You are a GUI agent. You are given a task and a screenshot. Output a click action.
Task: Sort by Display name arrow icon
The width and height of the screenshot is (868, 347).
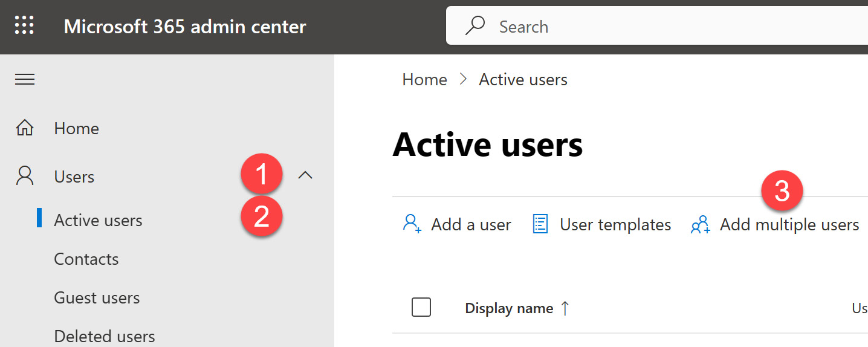pyautogui.click(x=565, y=308)
